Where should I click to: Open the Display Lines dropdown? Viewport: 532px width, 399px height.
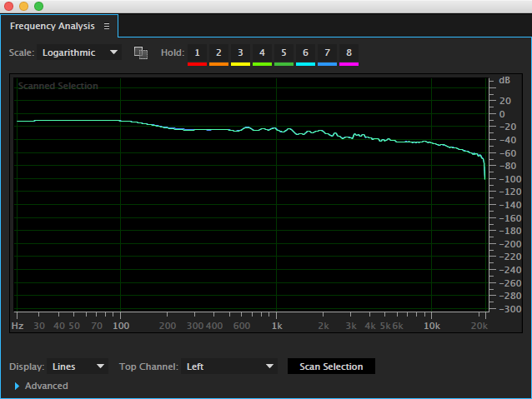pos(78,367)
